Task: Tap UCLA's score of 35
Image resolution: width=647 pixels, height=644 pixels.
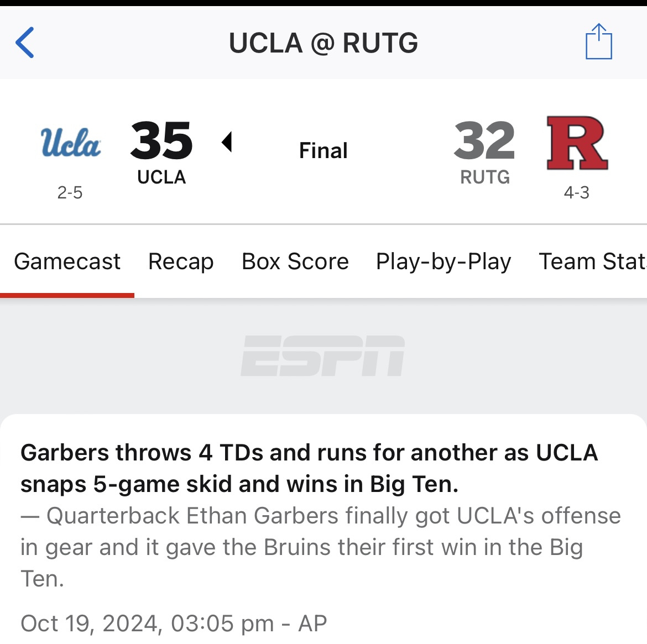Action: (x=161, y=140)
